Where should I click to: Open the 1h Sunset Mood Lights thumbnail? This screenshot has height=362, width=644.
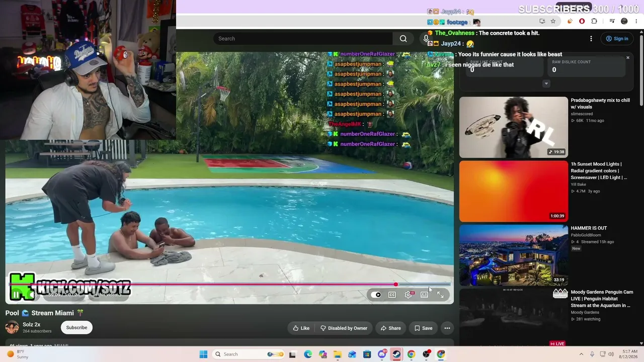[x=513, y=191]
